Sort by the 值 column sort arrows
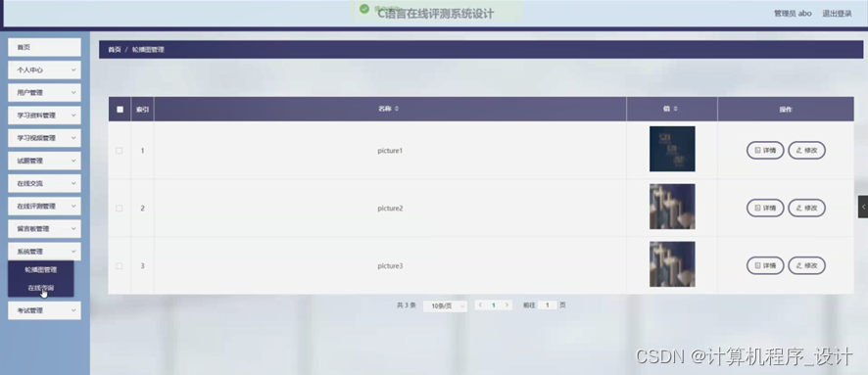The image size is (868, 375). click(676, 109)
